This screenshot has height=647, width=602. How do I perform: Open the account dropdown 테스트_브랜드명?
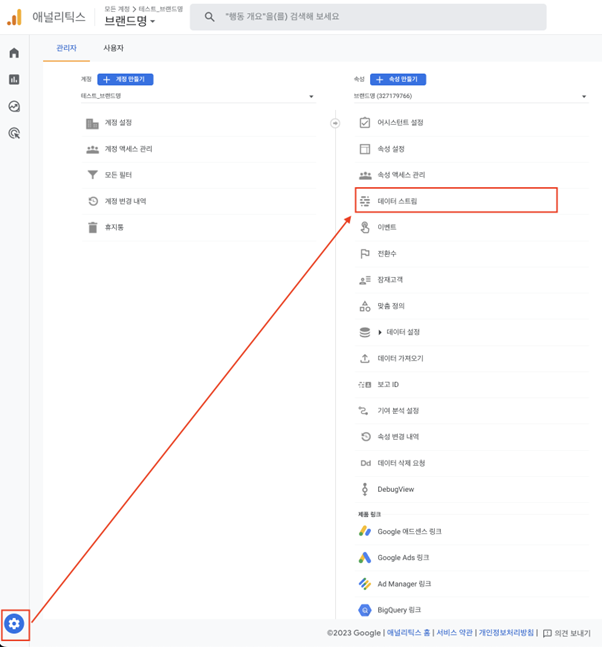[x=198, y=96]
